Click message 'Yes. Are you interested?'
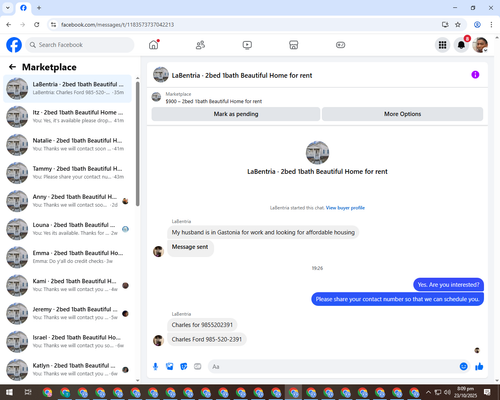This screenshot has width=500, height=400. point(448,285)
